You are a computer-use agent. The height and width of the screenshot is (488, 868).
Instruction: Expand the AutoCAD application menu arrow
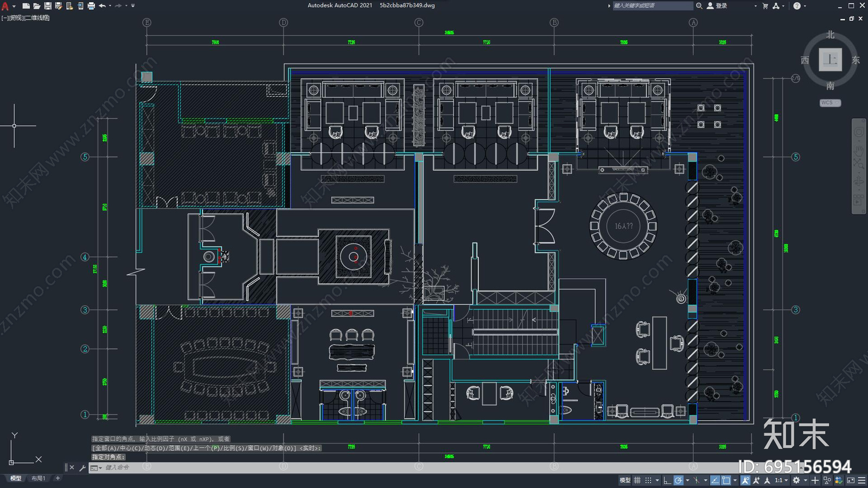(14, 6)
